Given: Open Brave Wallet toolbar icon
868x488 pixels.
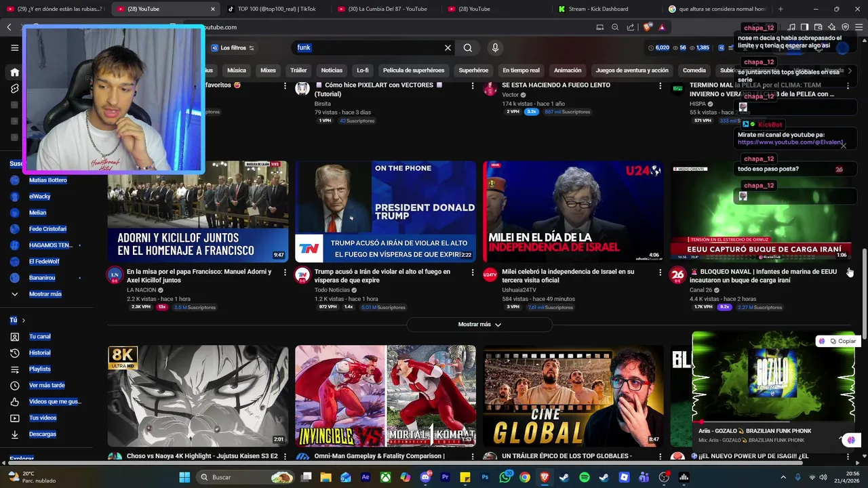Looking at the screenshot, I should [x=818, y=27].
